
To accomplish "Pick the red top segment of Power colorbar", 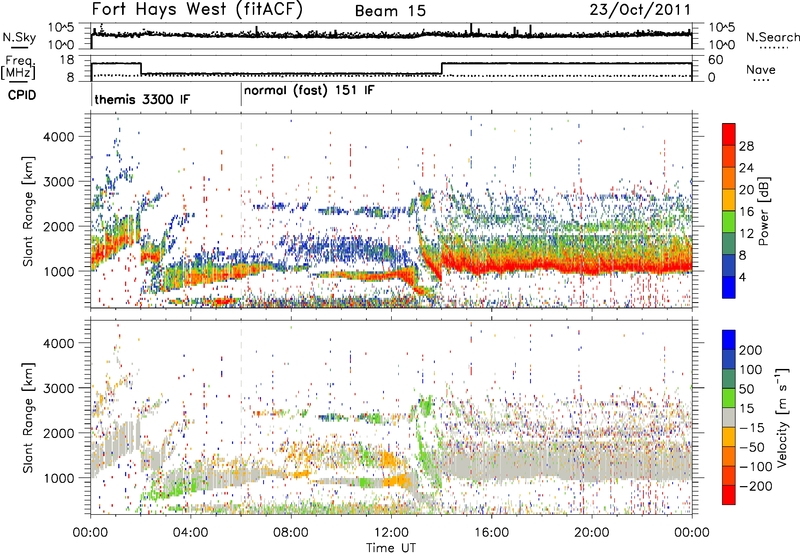I will 729,134.
